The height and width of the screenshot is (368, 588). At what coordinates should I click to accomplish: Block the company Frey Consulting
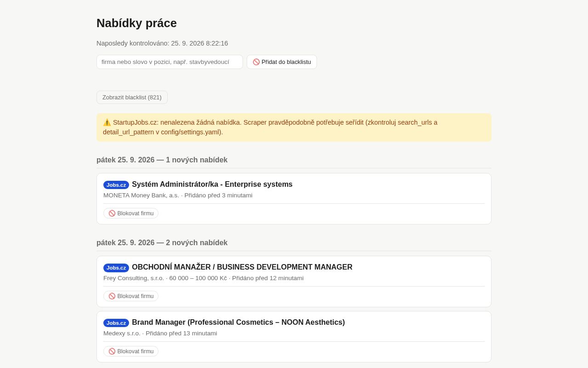pyautogui.click(x=131, y=296)
